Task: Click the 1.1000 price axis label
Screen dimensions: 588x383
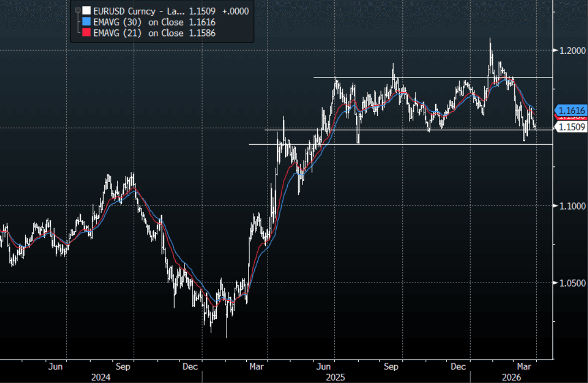Action: point(571,206)
